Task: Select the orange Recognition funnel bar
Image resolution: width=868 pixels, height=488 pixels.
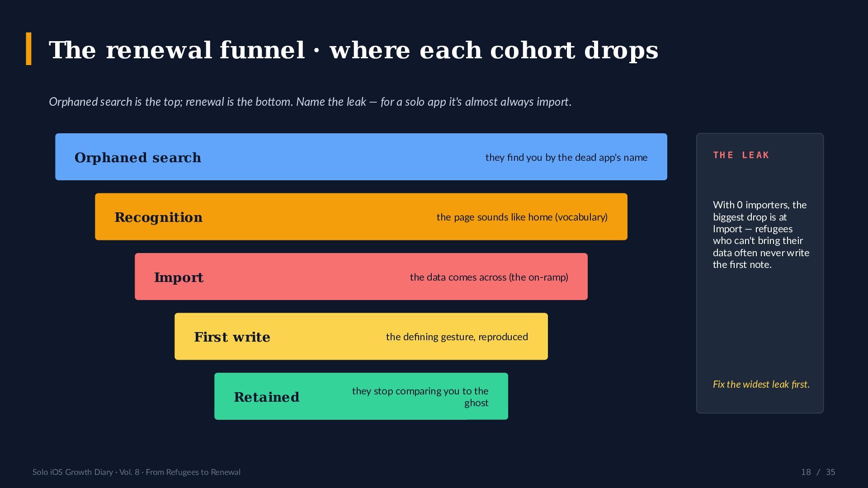Action: [361, 217]
